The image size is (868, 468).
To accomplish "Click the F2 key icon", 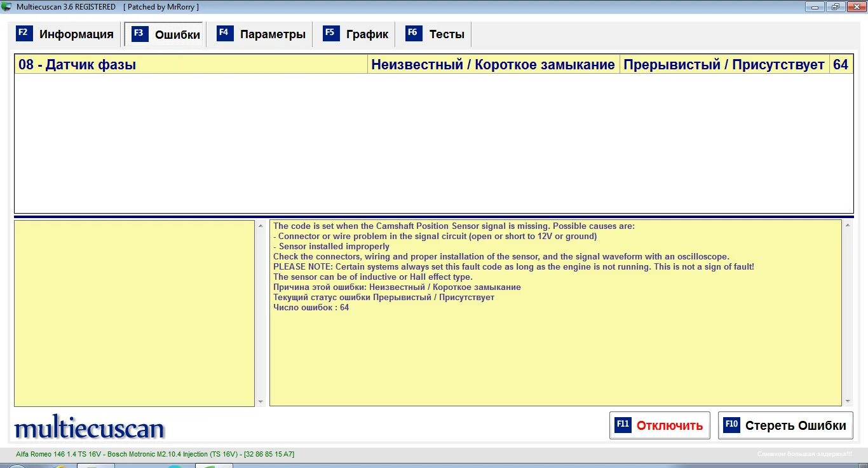I will coord(24,33).
